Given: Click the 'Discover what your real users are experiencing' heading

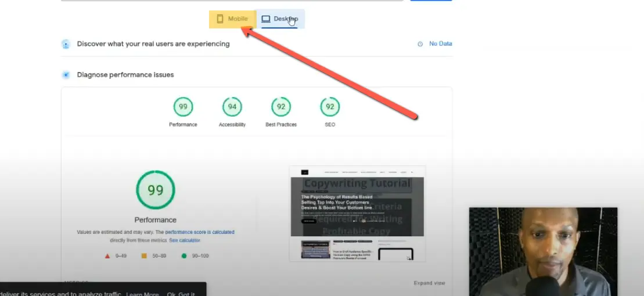Looking at the screenshot, I should [153, 44].
